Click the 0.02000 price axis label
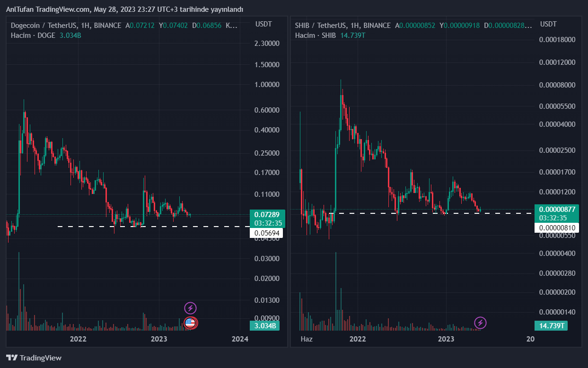 click(267, 279)
